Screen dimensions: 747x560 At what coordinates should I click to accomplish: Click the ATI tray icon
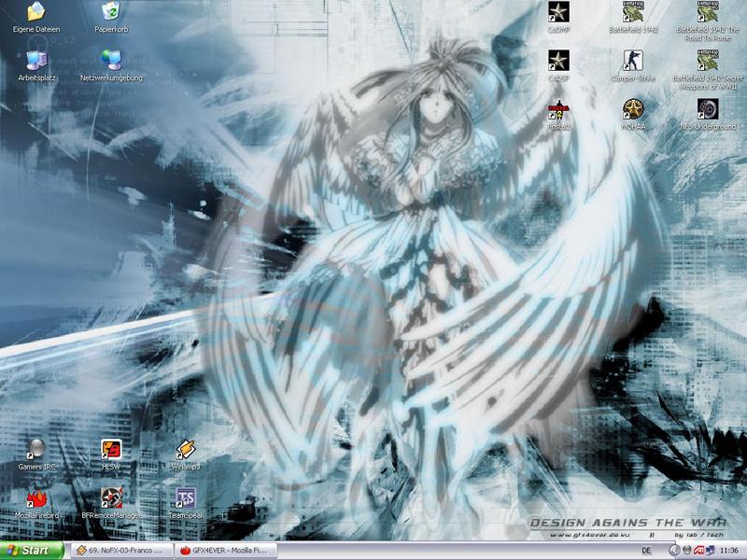pyautogui.click(x=698, y=551)
